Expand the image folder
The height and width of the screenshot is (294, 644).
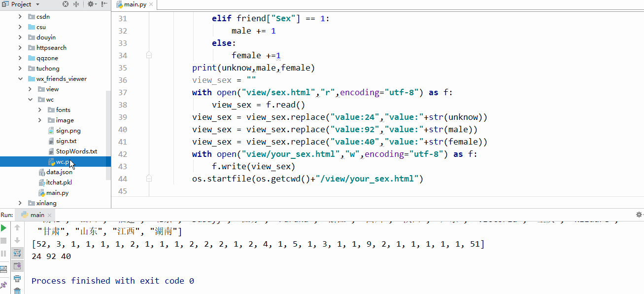pos(40,120)
